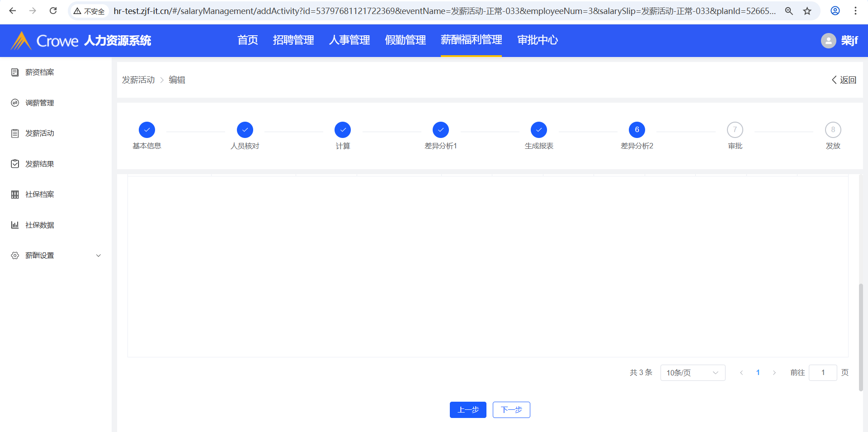Click the 薪酬设置 gear icon
Viewport: 868px width, 432px height.
coord(15,256)
